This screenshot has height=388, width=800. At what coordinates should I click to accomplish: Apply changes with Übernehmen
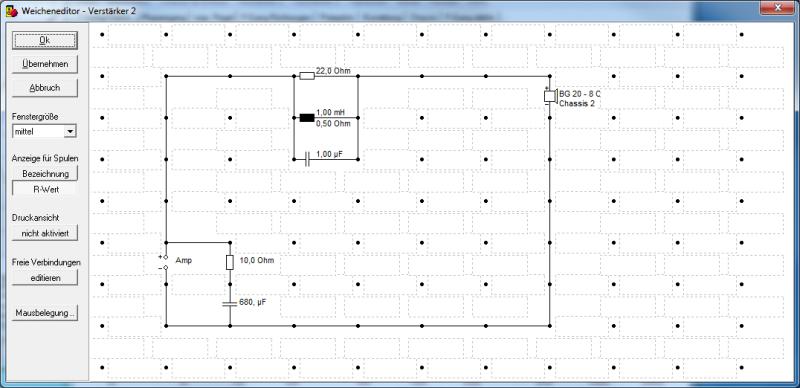click(x=45, y=64)
